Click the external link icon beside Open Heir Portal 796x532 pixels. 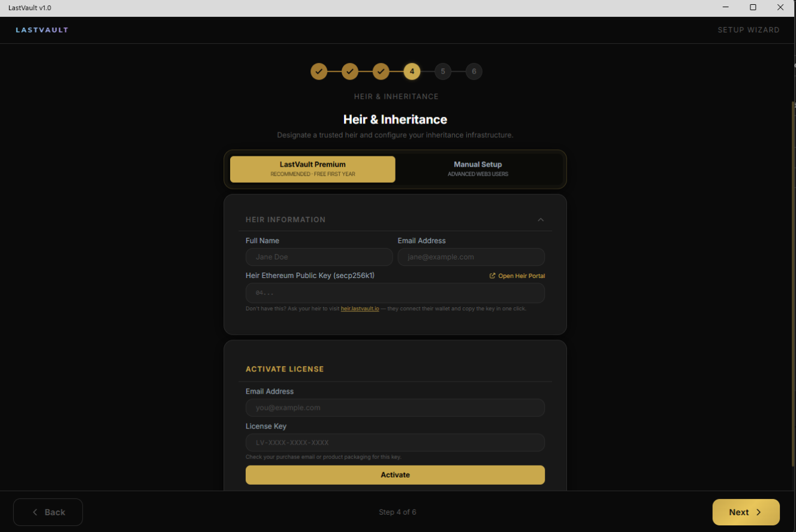[x=493, y=276]
